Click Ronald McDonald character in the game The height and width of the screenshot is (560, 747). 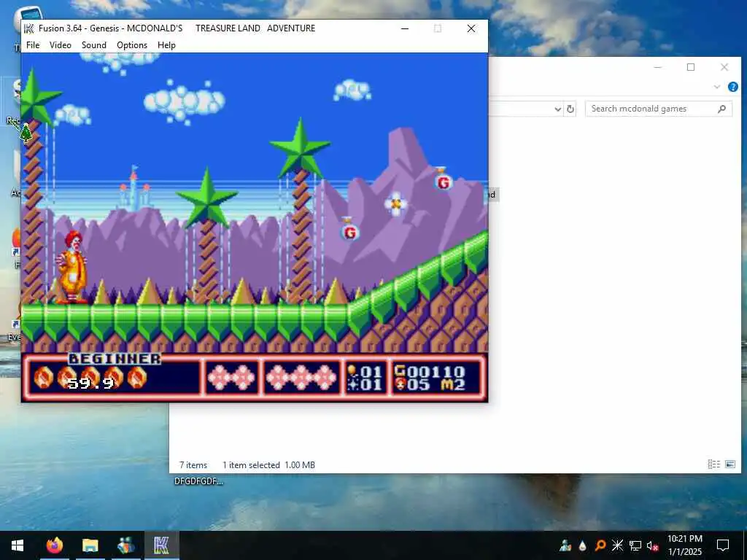click(72, 267)
